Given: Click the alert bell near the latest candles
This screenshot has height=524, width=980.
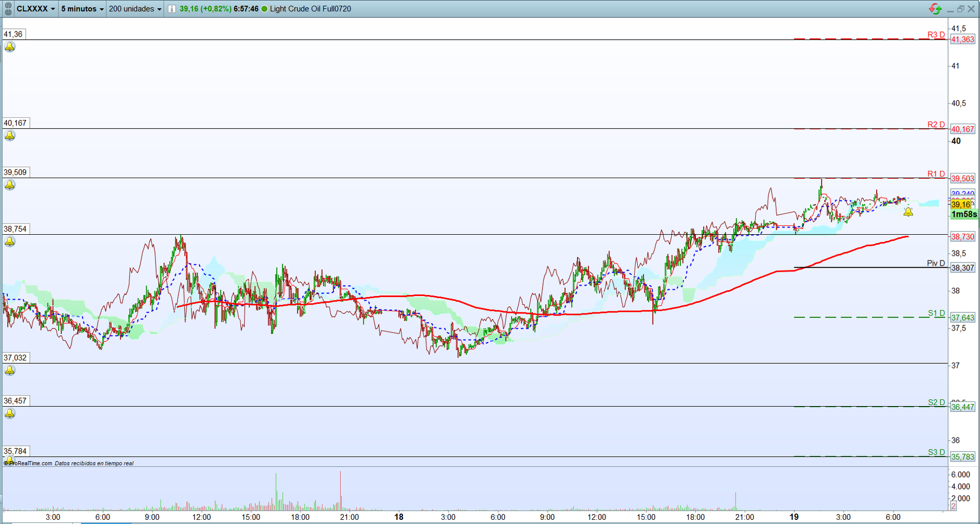Looking at the screenshot, I should pos(908,212).
